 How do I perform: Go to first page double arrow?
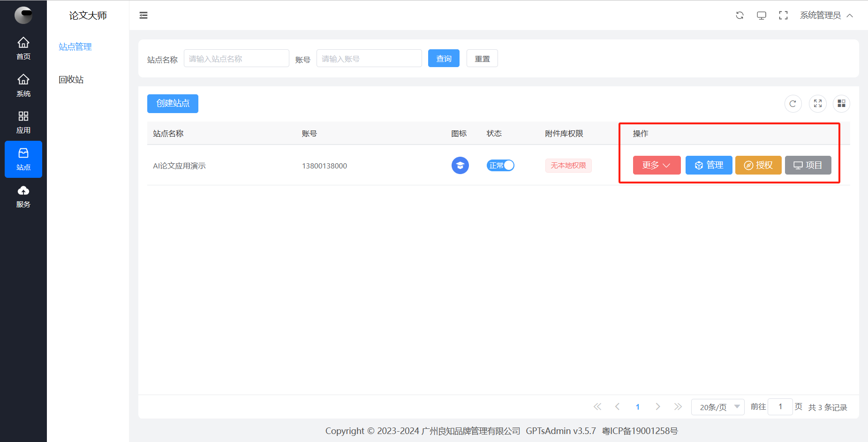597,407
